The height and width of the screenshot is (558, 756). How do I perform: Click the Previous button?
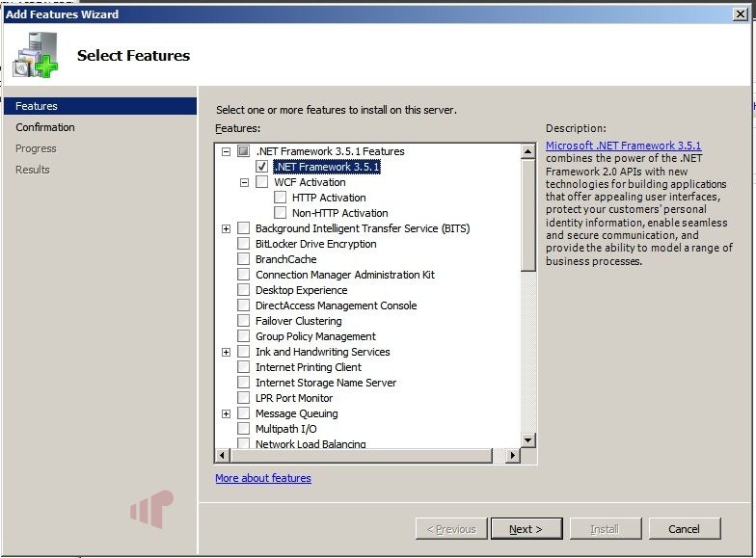(451, 529)
